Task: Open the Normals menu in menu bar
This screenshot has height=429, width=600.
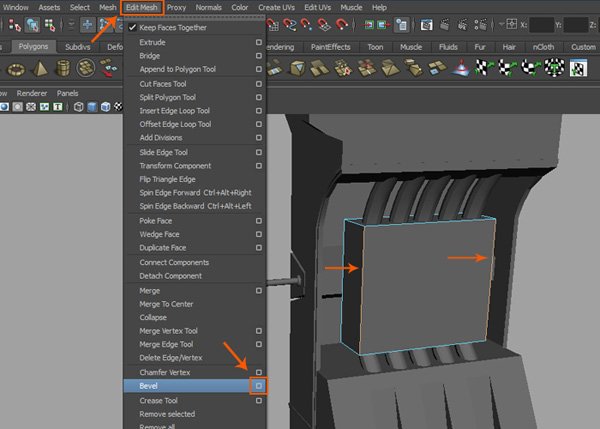Action: pyautogui.click(x=209, y=7)
